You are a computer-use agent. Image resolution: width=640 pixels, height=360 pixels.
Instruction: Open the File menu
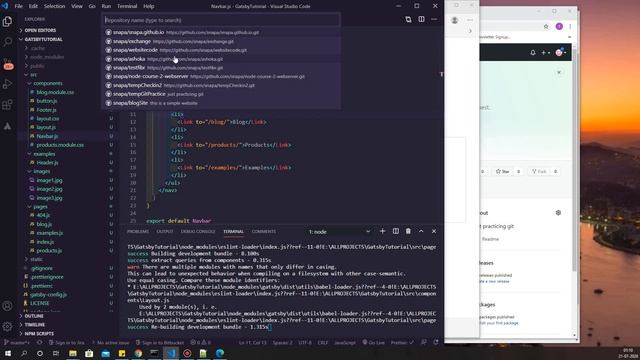(19, 6)
